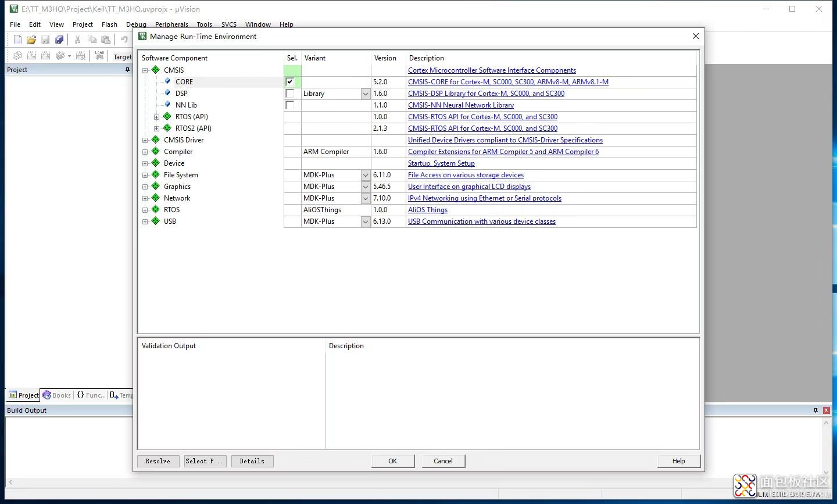The width and height of the screenshot is (837, 504).
Task: Enable the CMSIS DSP component checkbox
Action: coord(290,94)
